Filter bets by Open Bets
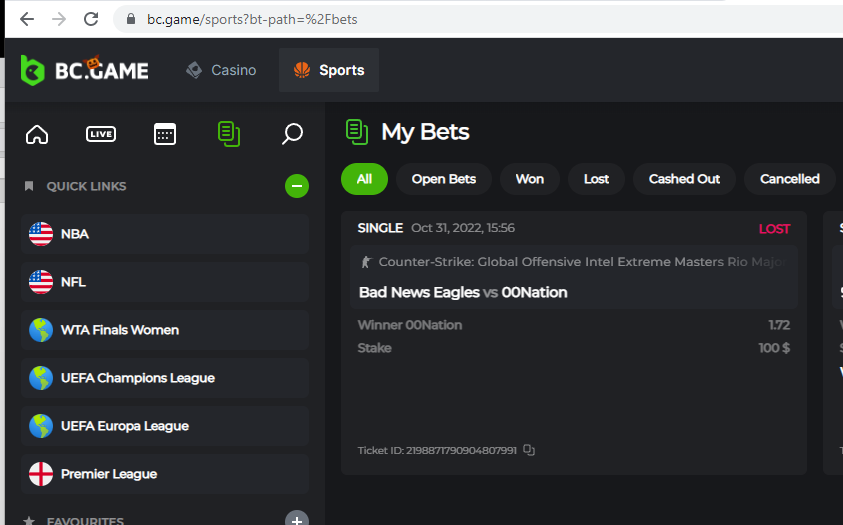This screenshot has width=843, height=525. [x=444, y=179]
